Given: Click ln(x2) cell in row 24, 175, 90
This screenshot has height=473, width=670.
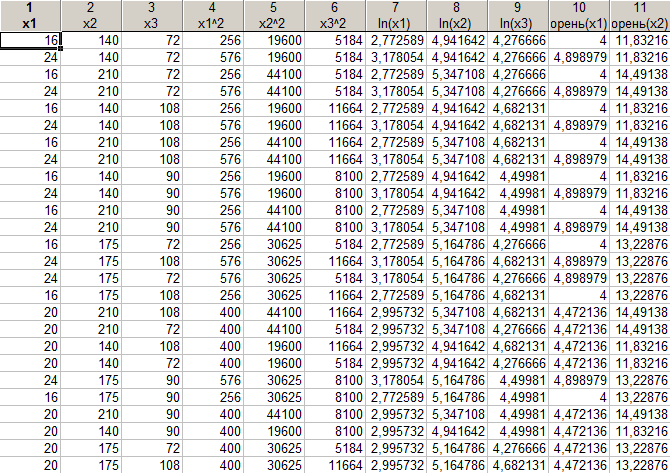Looking at the screenshot, I should [x=457, y=380].
